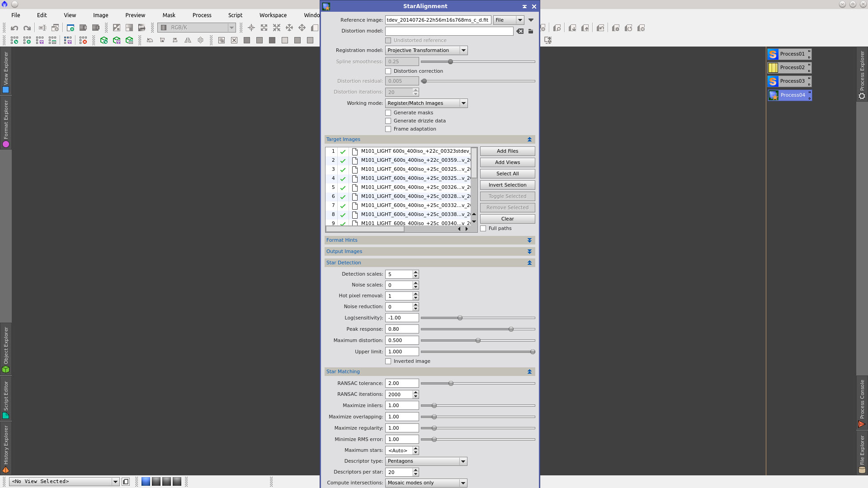Click the new image window icon
The width and height of the screenshot is (868, 488).
(x=71, y=28)
